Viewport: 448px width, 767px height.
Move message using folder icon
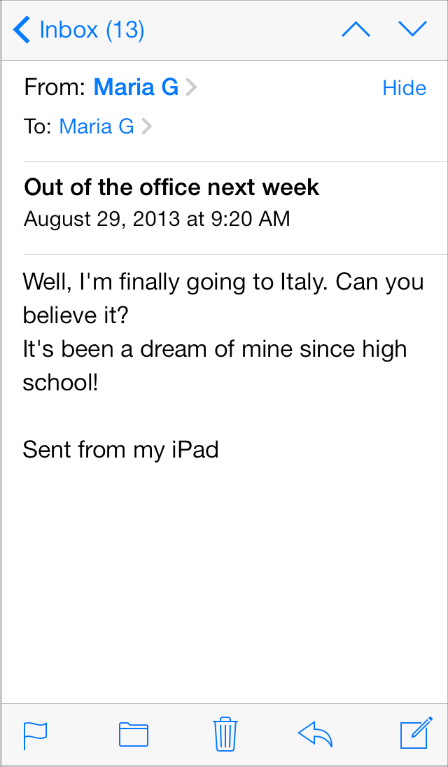click(x=134, y=734)
